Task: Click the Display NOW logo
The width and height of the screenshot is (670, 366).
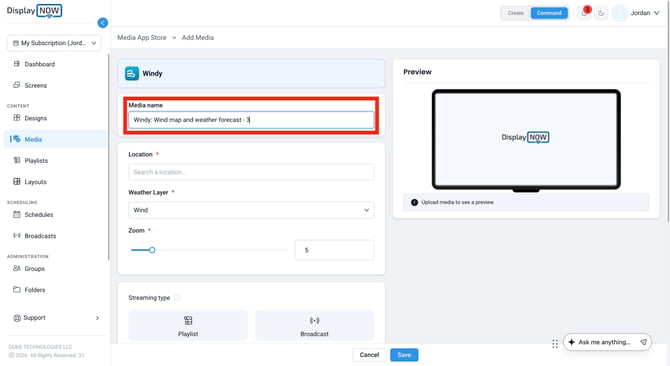Action: 34,11
